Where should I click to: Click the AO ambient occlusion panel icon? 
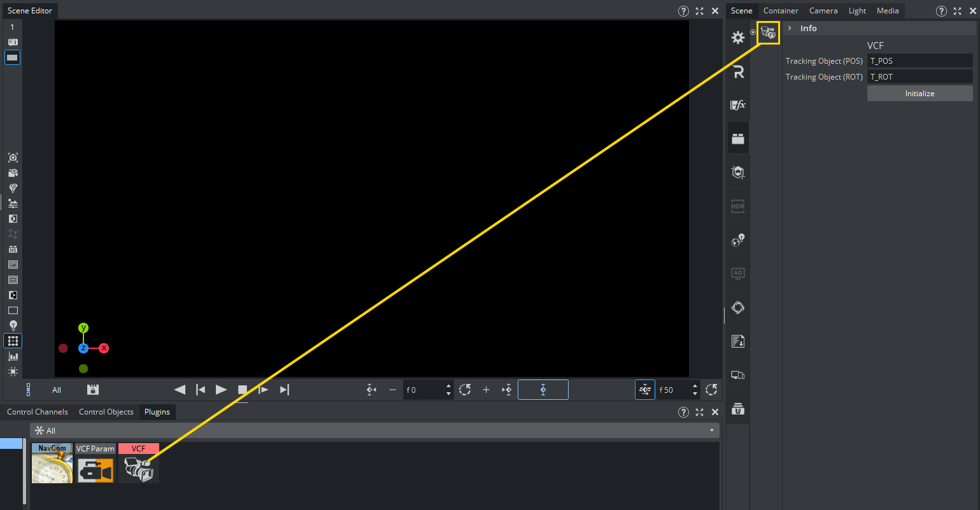click(738, 274)
